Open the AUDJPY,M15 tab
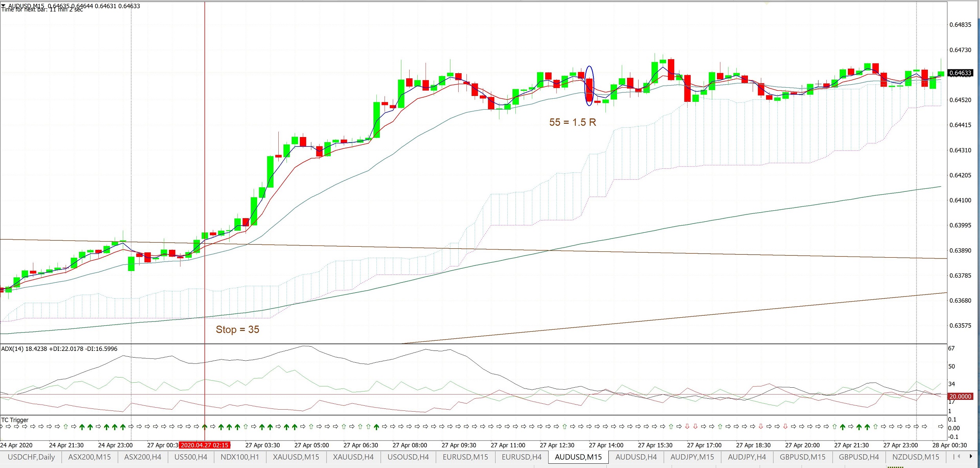The width and height of the screenshot is (980, 468). point(692,457)
